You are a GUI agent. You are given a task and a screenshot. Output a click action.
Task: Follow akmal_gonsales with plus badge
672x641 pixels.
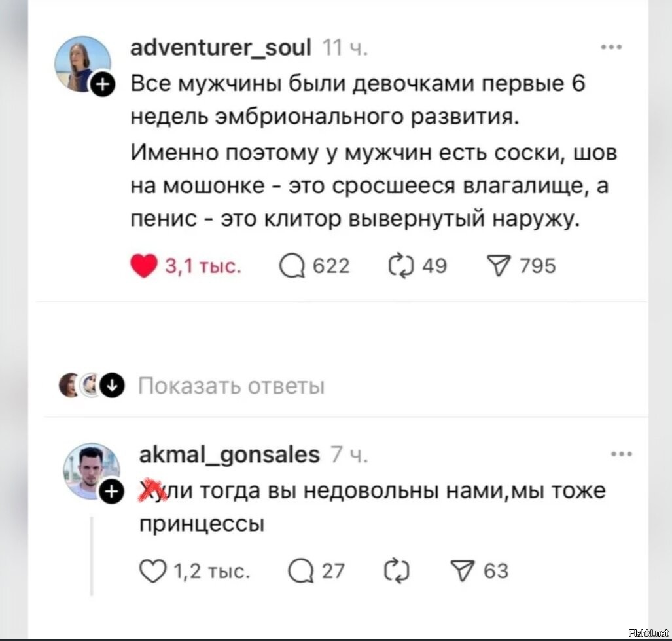111,490
